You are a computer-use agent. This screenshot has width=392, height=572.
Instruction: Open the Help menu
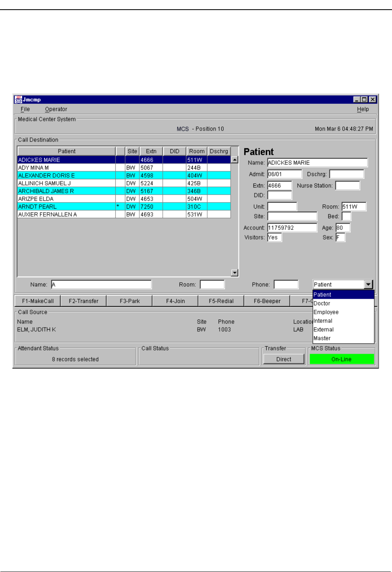[x=363, y=109]
